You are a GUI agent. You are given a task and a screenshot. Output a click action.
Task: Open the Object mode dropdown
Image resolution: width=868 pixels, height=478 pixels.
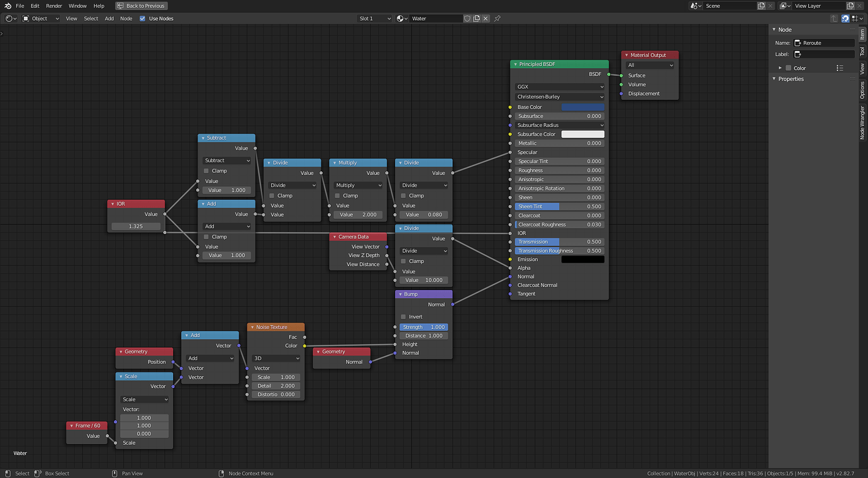(x=41, y=18)
